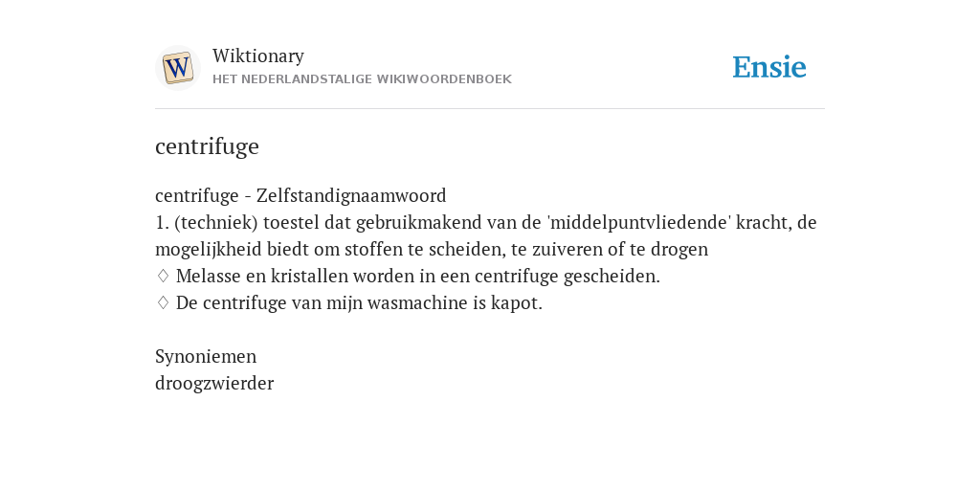Click the 'Melasse en kristallen' example sentence

[x=417, y=277]
